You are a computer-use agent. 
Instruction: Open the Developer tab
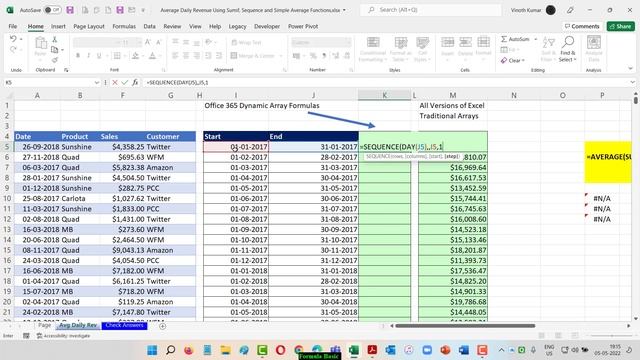click(x=267, y=26)
